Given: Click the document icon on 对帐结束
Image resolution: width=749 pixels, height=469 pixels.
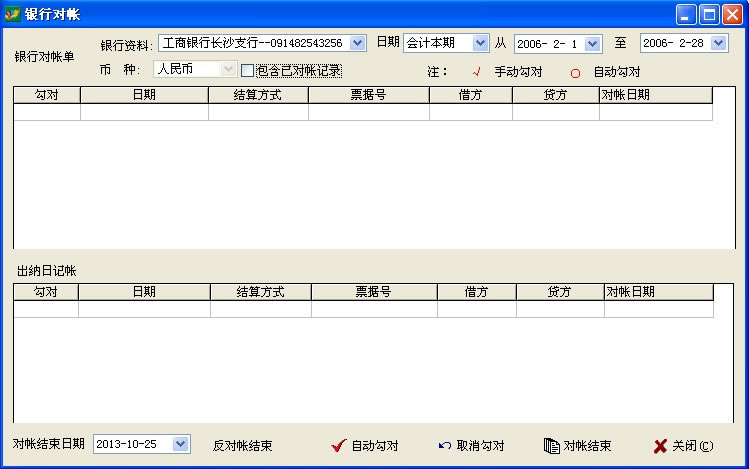Looking at the screenshot, I should (551, 446).
